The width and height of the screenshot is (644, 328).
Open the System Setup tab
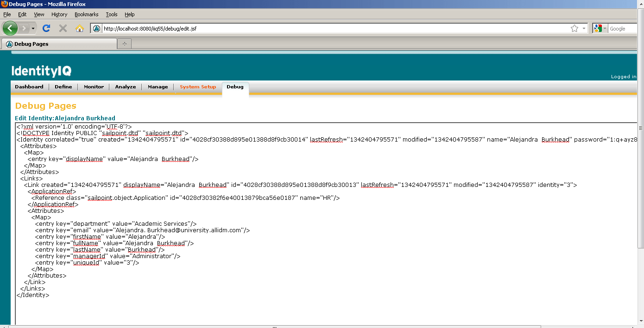(198, 87)
